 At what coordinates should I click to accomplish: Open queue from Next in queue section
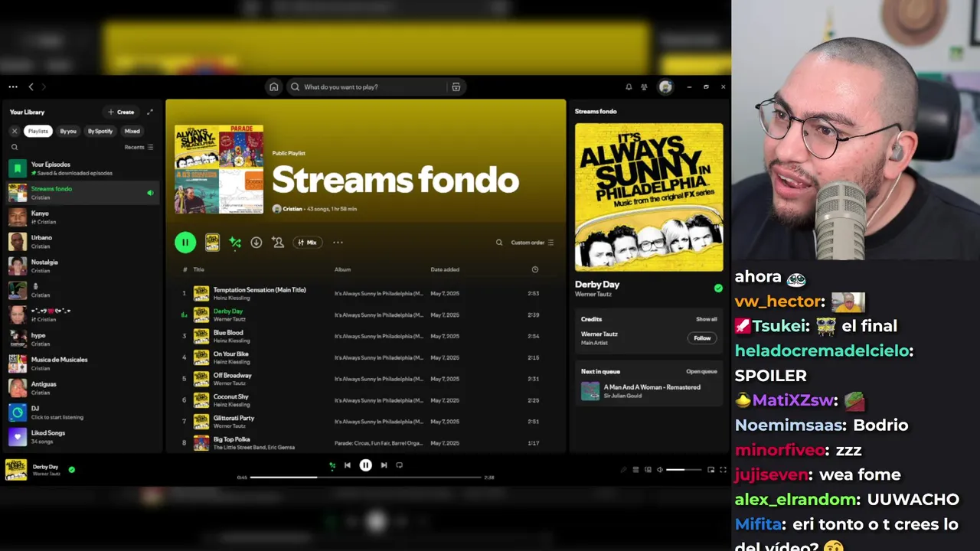(701, 371)
